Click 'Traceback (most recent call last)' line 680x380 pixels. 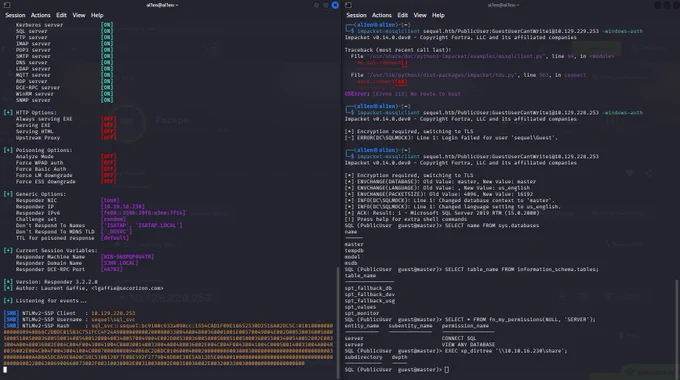(398, 50)
